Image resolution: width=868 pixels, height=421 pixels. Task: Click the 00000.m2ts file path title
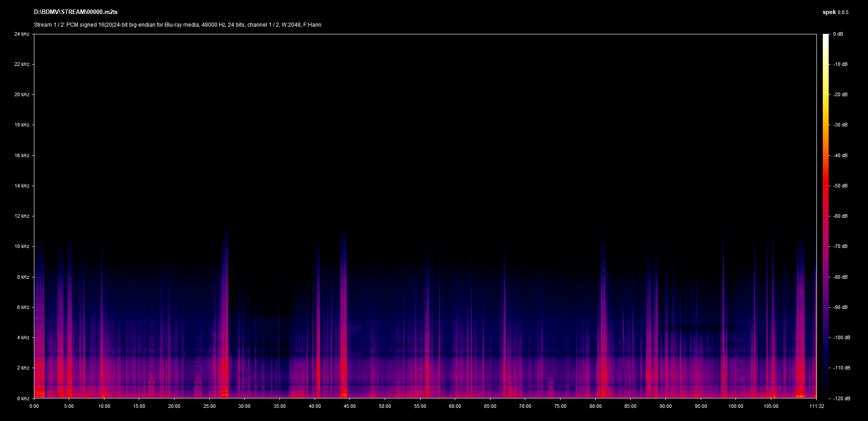click(x=75, y=12)
